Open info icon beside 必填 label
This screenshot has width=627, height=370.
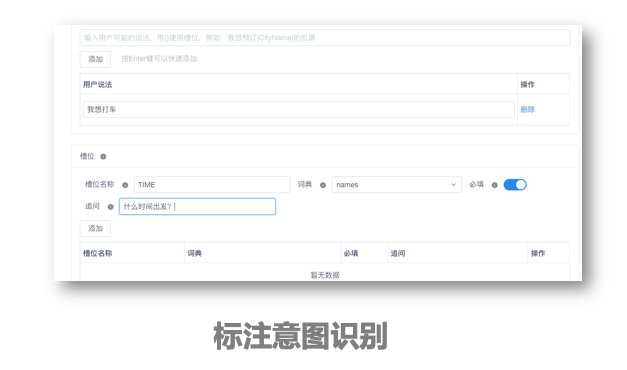495,185
